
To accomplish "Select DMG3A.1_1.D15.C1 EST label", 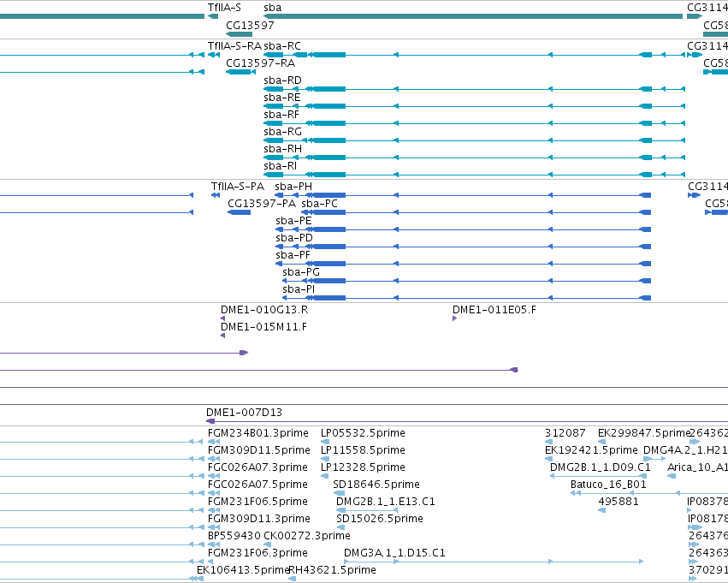I will tap(394, 554).
